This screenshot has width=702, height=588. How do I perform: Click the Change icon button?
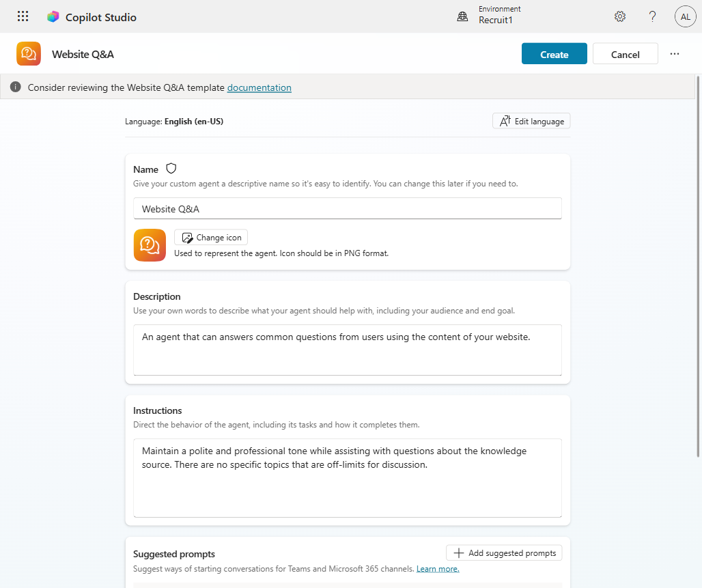coord(211,238)
